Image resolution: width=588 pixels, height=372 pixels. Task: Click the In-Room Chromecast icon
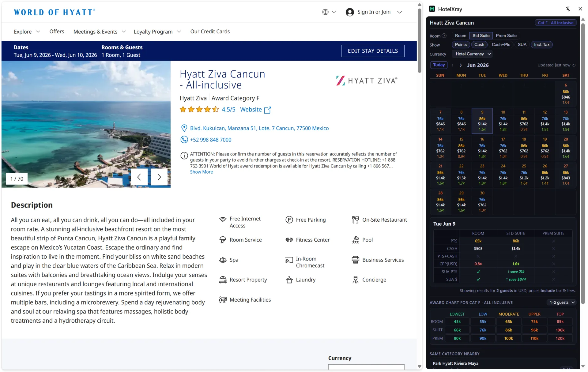[289, 260]
